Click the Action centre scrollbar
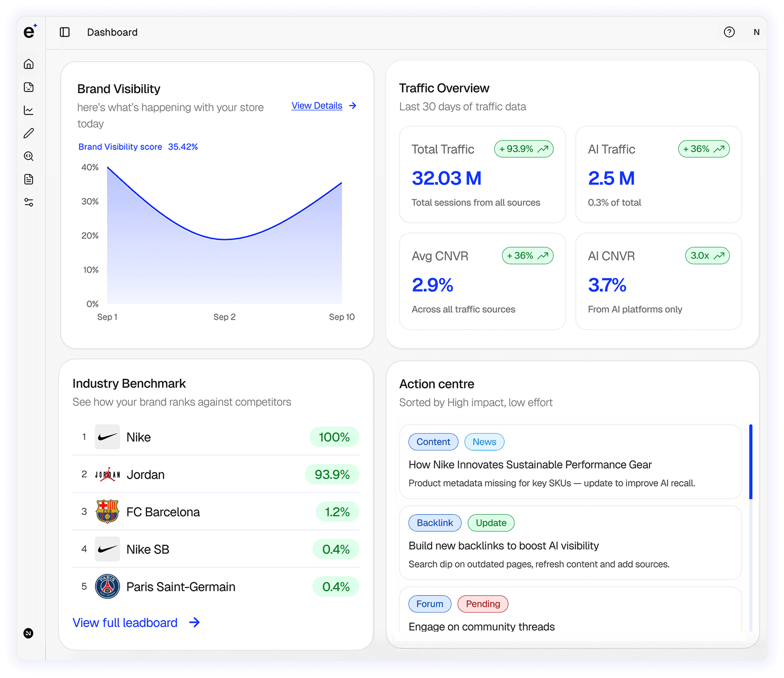Screen dimensions: 784x678 click(751, 462)
